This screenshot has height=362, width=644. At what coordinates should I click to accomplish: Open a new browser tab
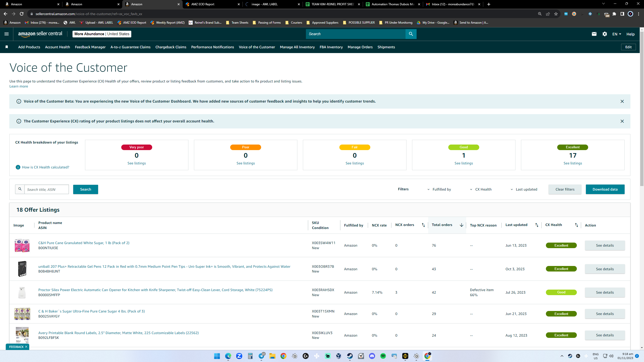489,4
